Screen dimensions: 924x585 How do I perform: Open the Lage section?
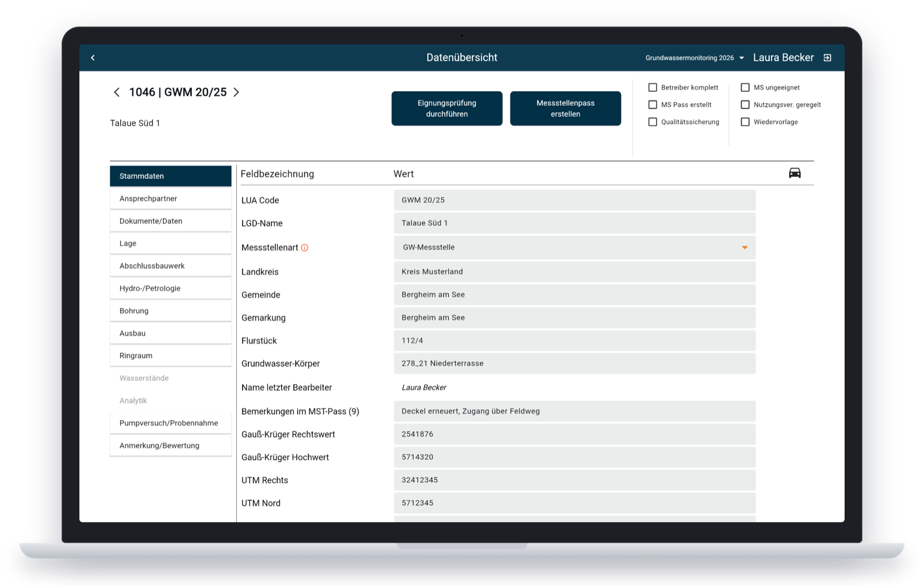tap(170, 244)
